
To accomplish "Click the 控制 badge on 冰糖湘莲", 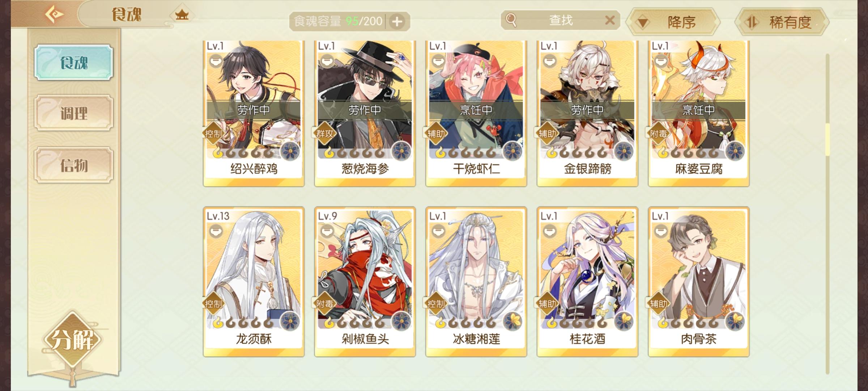I will click(436, 303).
